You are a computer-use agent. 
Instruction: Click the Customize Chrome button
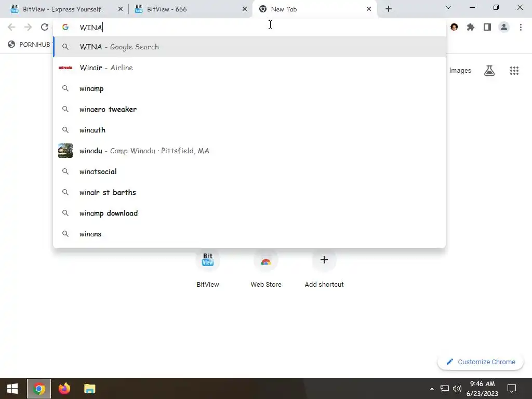(x=481, y=362)
